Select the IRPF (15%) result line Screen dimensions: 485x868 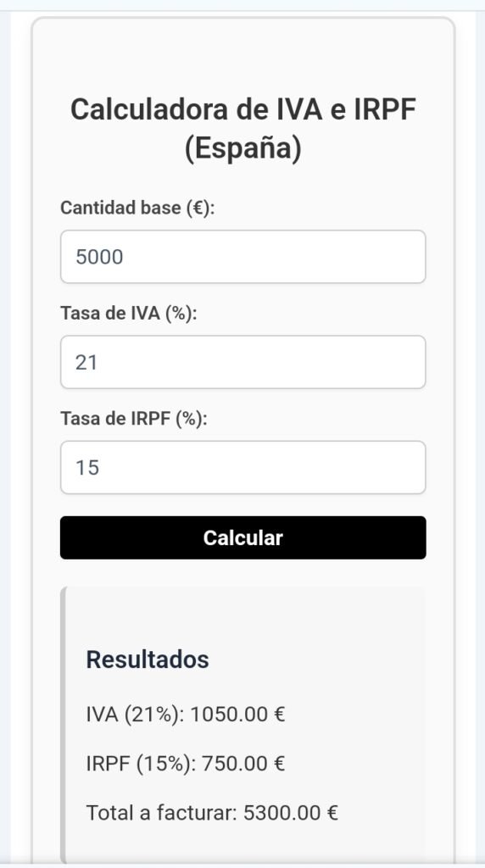point(186,764)
